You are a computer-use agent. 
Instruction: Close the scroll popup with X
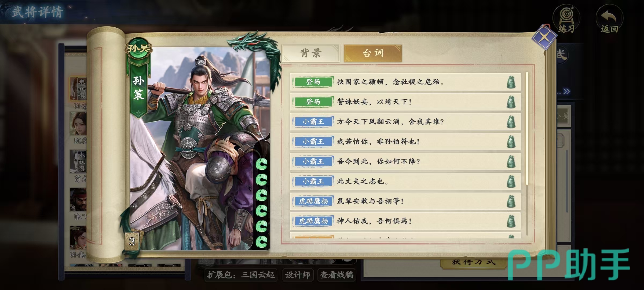[x=544, y=38]
